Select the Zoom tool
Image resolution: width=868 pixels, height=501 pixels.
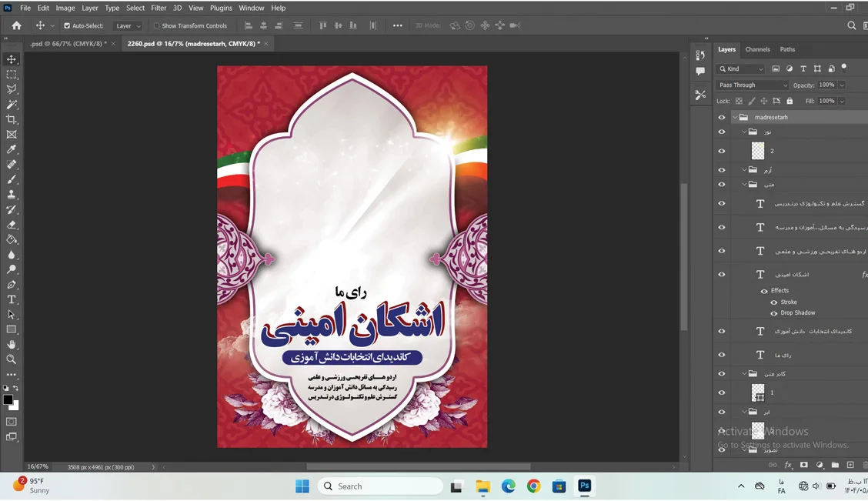(x=11, y=359)
